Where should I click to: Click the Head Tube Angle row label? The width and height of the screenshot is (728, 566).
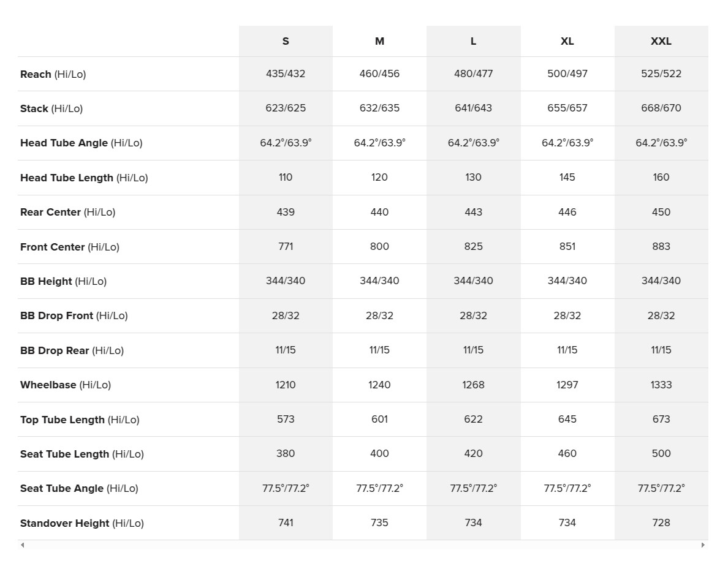82,143
